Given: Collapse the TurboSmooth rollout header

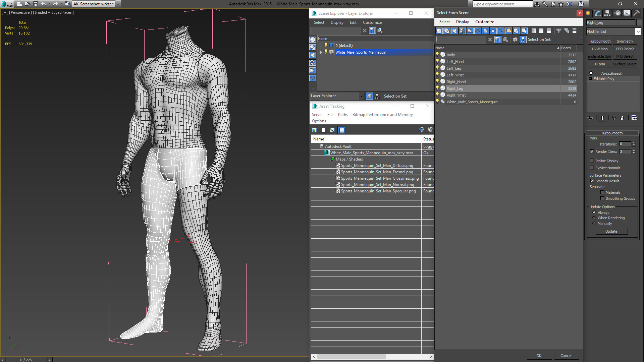Looking at the screenshot, I should coord(612,133).
